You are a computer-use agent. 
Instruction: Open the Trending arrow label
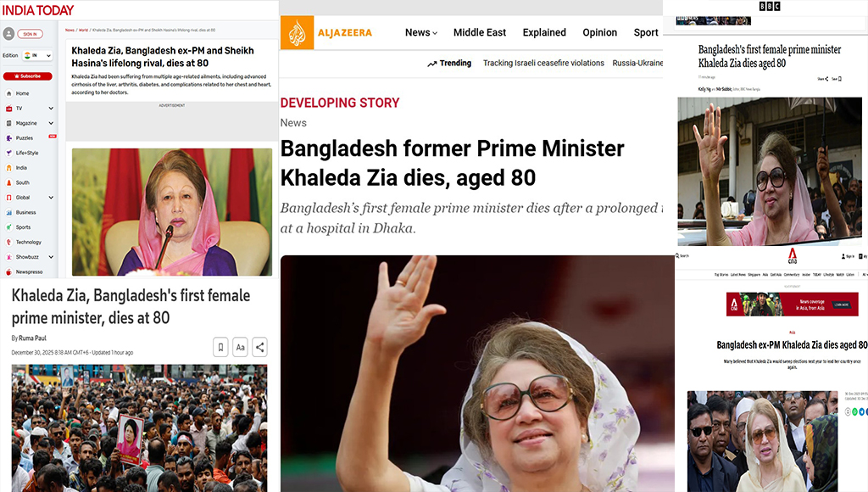(x=449, y=63)
